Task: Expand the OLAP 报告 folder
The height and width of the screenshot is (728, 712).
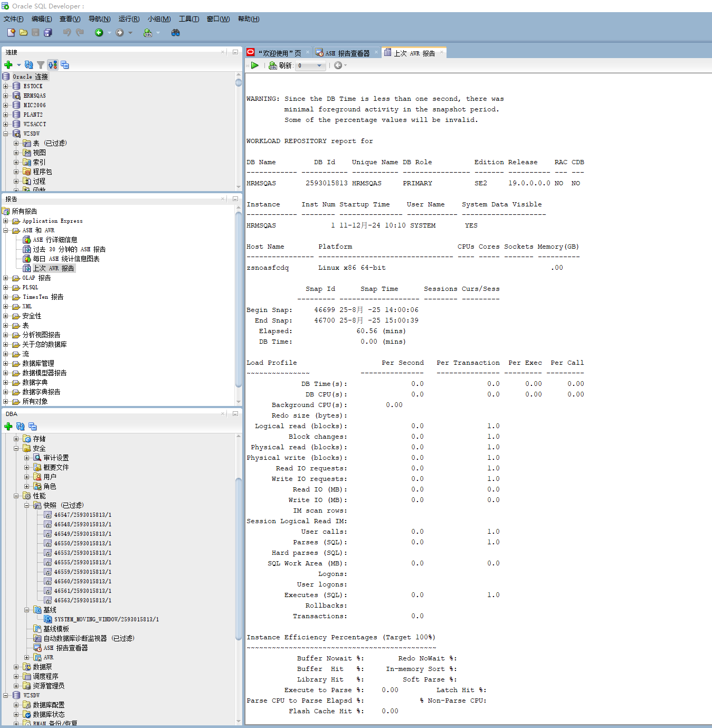Action: click(x=6, y=278)
